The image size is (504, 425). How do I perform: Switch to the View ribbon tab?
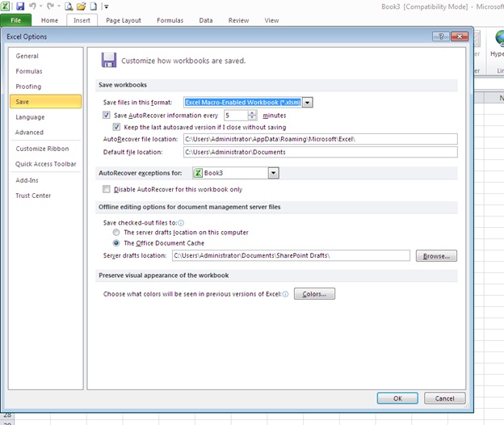[x=271, y=20]
